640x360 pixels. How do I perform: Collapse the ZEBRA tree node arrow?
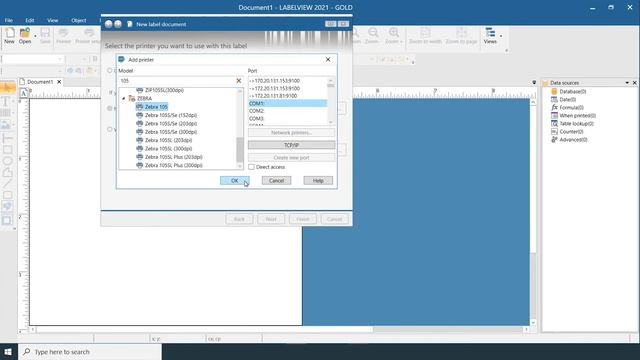pos(123,98)
